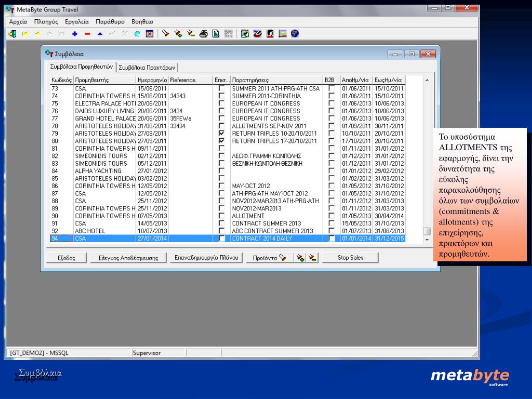Viewport: 532px width, 399px height.
Task: Tick Επισ checkbox for SUMMER 2011 ATH-PRG-ATH CSA
Action: click(x=221, y=88)
